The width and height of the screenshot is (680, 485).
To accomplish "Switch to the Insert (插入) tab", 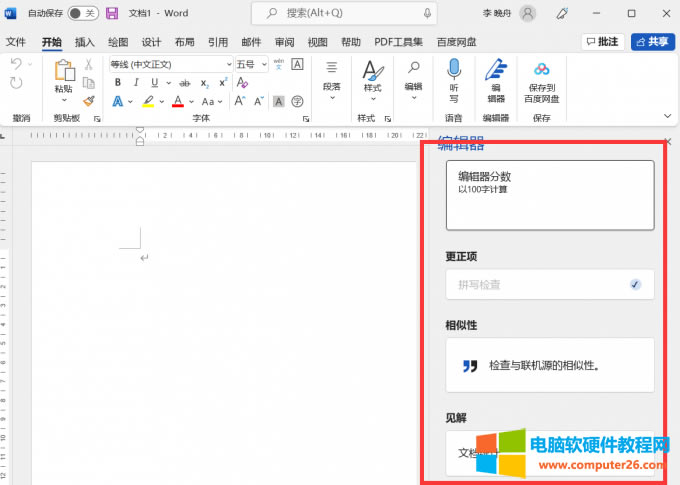I will [85, 42].
